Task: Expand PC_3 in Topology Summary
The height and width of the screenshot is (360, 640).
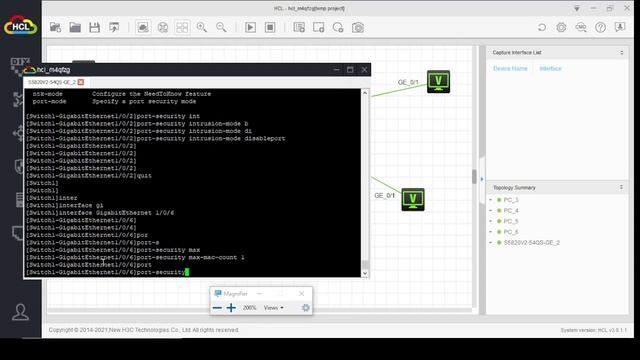Action: coord(491,200)
